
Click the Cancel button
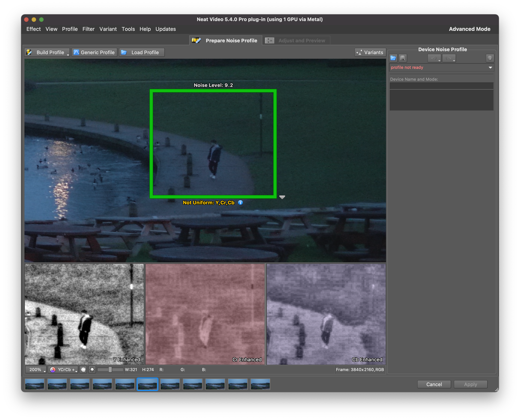(x=434, y=384)
